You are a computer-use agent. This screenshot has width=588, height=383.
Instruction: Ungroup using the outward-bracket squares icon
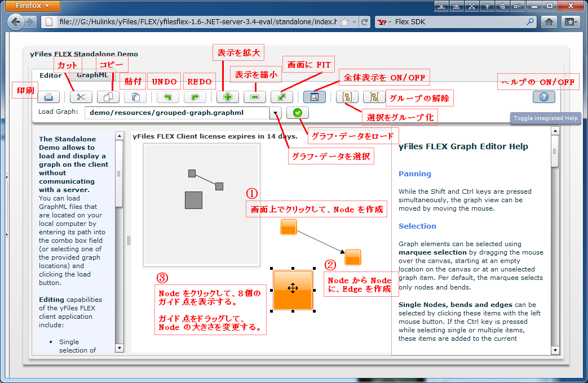tap(374, 97)
